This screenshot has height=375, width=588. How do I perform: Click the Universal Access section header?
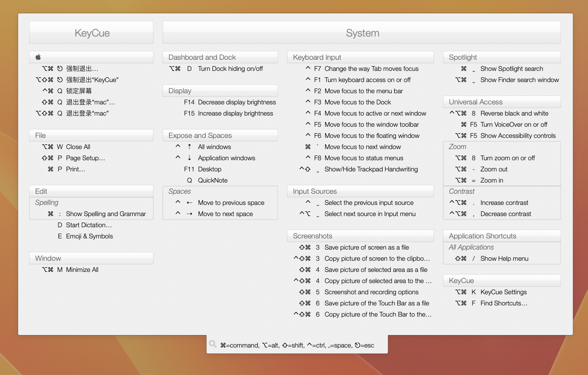tap(502, 102)
